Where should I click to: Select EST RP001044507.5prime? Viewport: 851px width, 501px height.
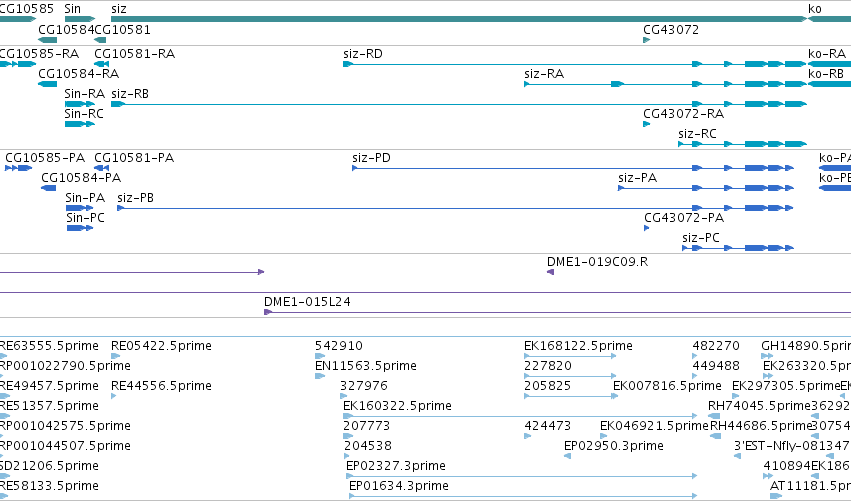[65, 446]
